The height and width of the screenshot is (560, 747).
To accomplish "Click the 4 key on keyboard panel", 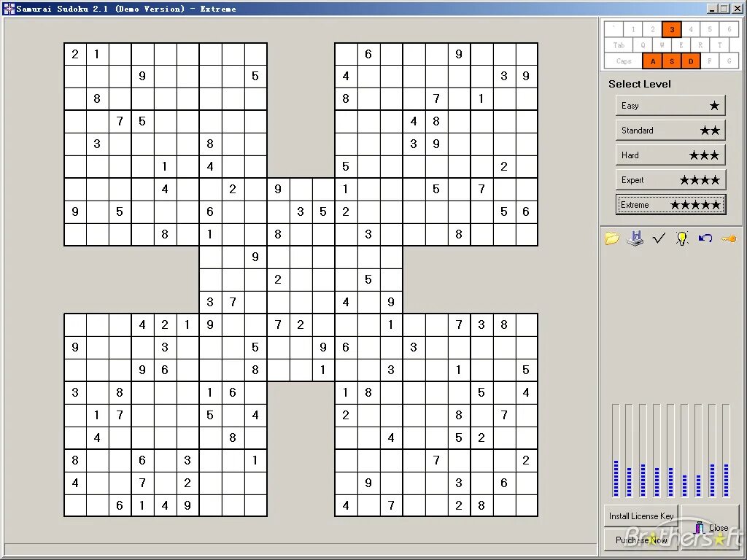I will point(691,29).
